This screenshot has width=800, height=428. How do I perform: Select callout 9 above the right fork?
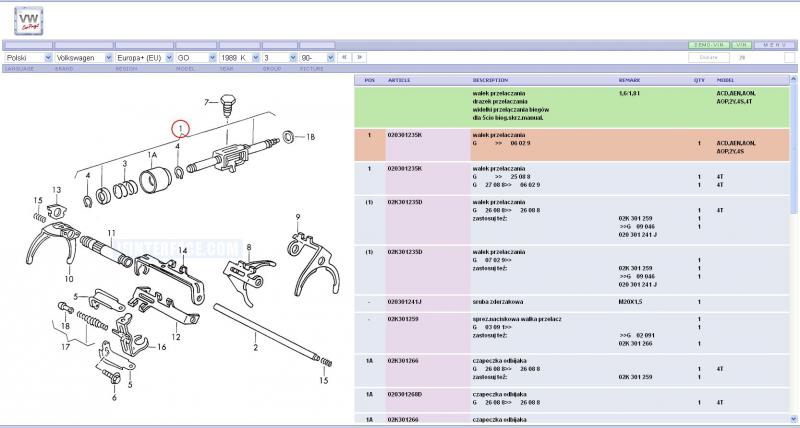pyautogui.click(x=298, y=217)
